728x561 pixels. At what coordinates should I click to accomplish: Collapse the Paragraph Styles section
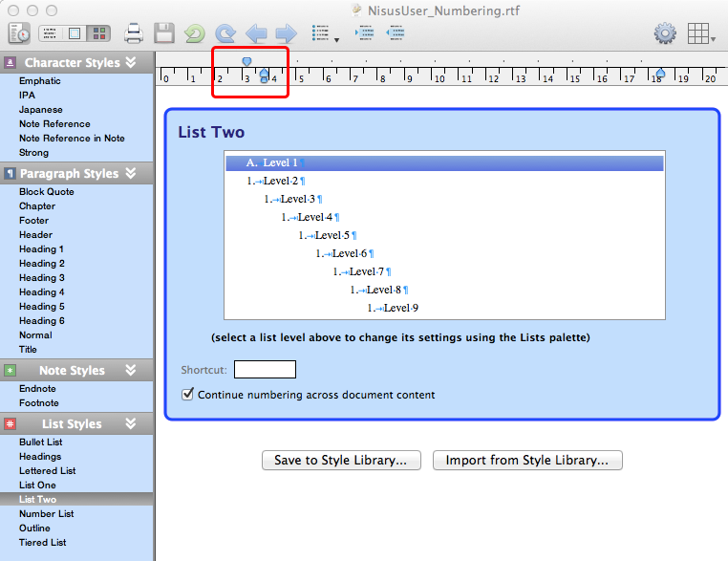pyautogui.click(x=131, y=173)
